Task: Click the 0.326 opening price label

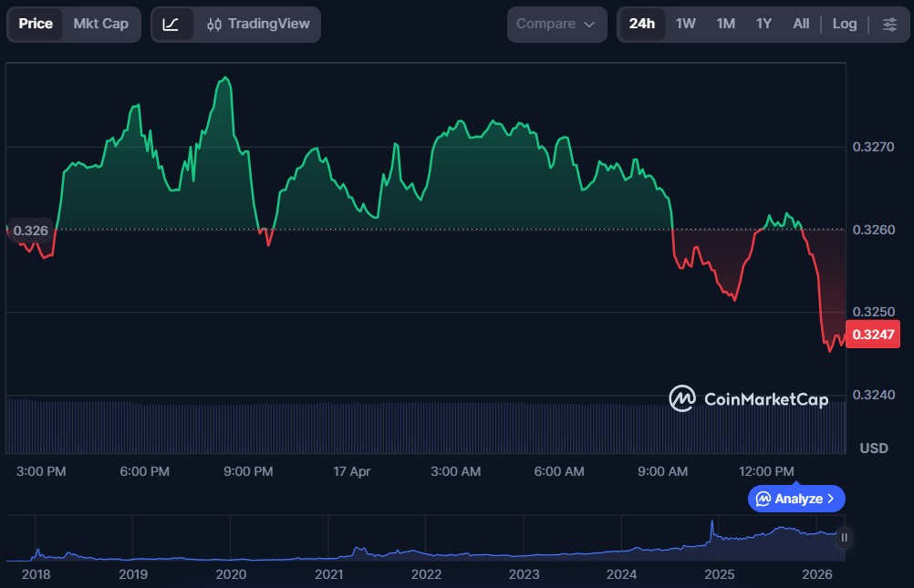Action: [30, 231]
